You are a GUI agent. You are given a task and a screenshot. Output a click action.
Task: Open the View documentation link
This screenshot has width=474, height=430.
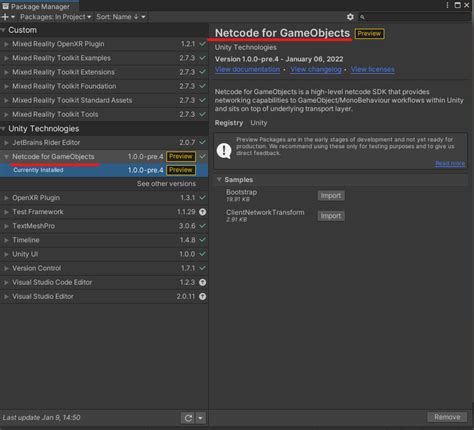coord(247,69)
